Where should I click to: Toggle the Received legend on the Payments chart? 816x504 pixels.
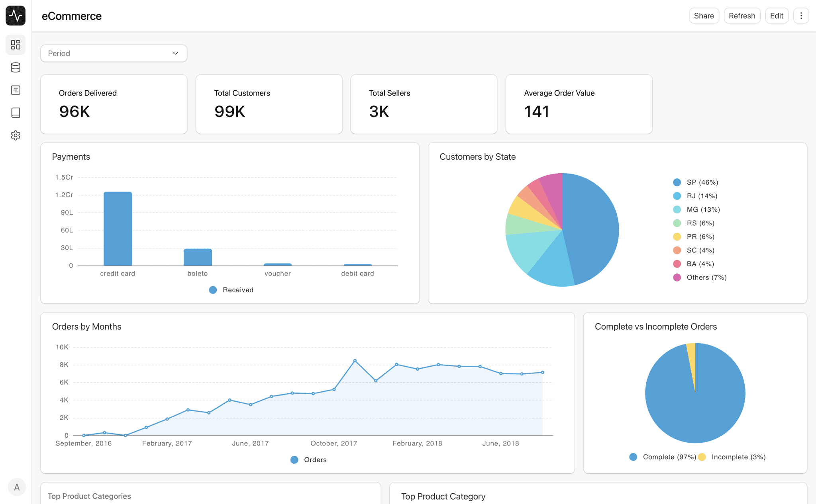click(x=231, y=290)
